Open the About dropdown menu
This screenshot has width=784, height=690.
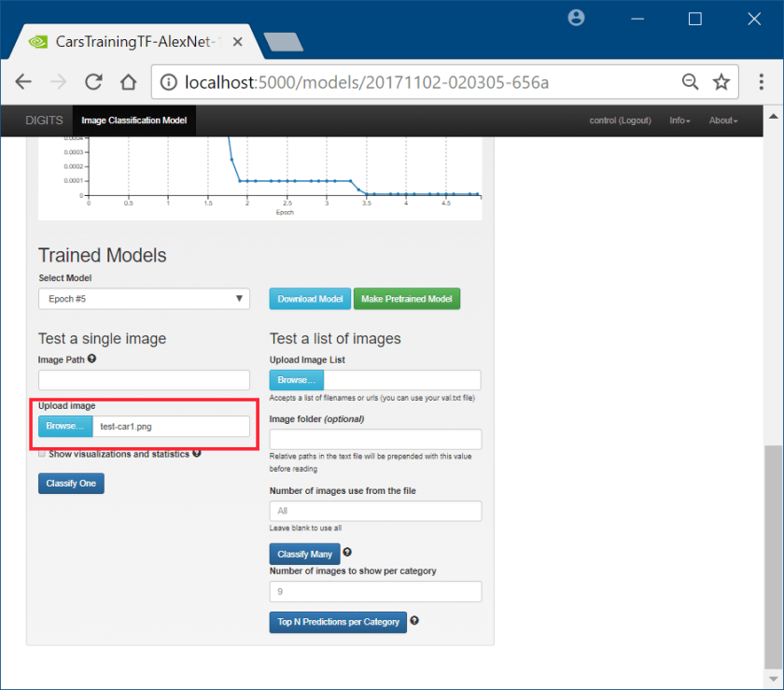coord(722,120)
